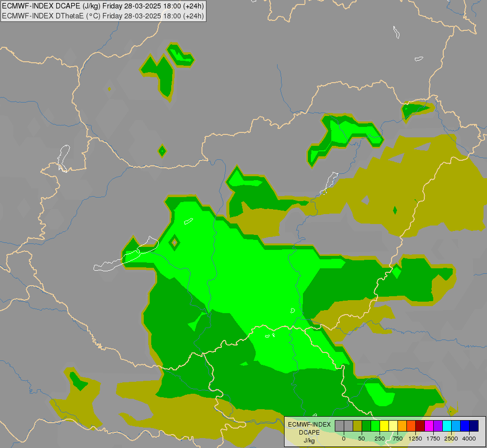The height and width of the screenshot is (448, 487).
Task: Click the legend value 0
Action: point(344,439)
